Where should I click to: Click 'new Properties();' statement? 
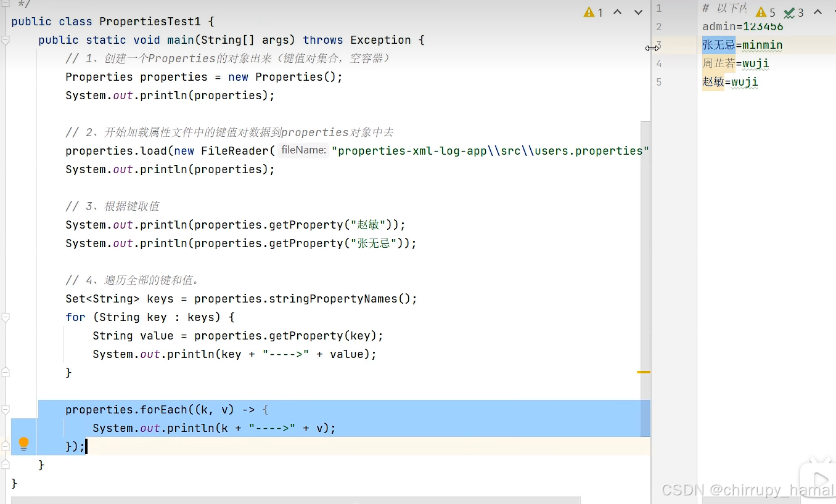pos(285,77)
